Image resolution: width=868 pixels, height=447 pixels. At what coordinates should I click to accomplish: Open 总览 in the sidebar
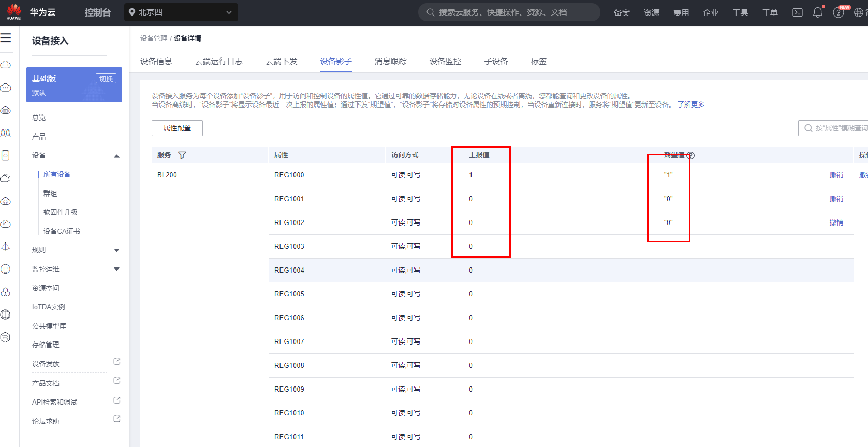(39, 117)
